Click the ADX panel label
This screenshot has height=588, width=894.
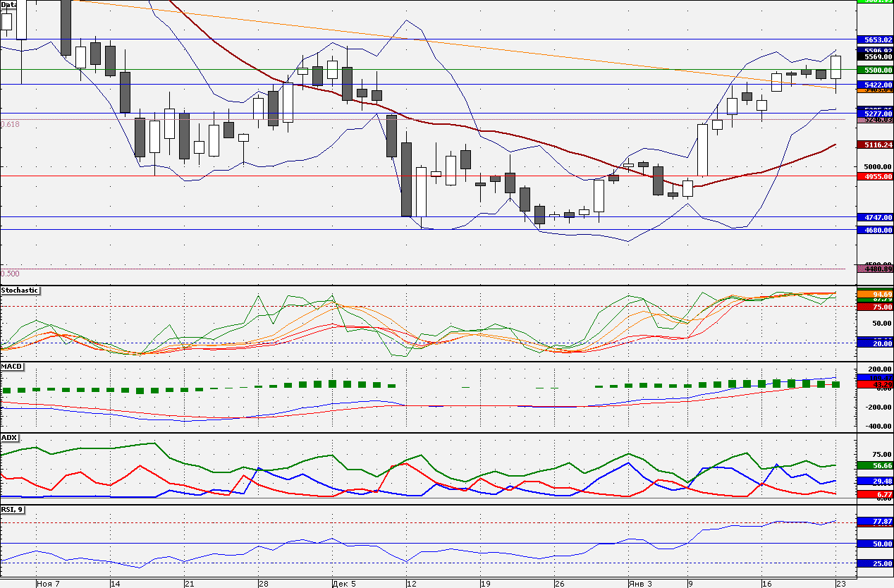click(9, 437)
